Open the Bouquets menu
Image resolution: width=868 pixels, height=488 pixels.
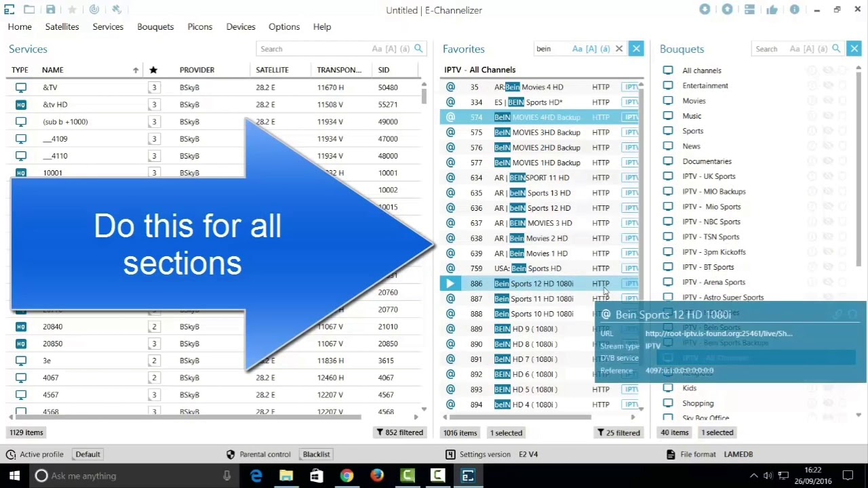[155, 26]
